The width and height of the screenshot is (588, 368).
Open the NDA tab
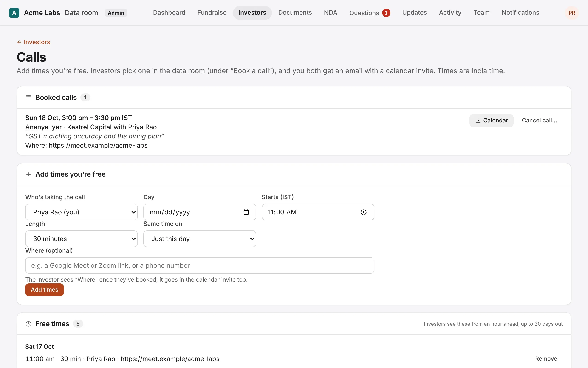[x=331, y=13]
